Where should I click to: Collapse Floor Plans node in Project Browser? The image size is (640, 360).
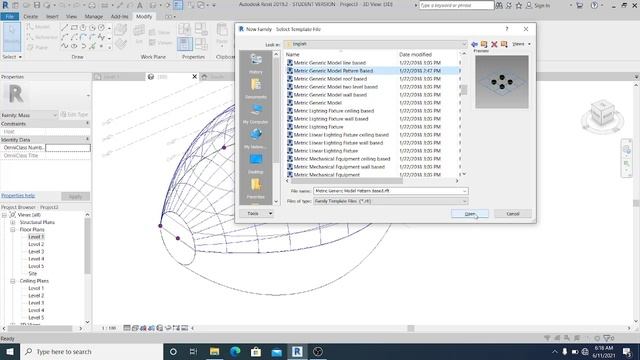[13, 230]
